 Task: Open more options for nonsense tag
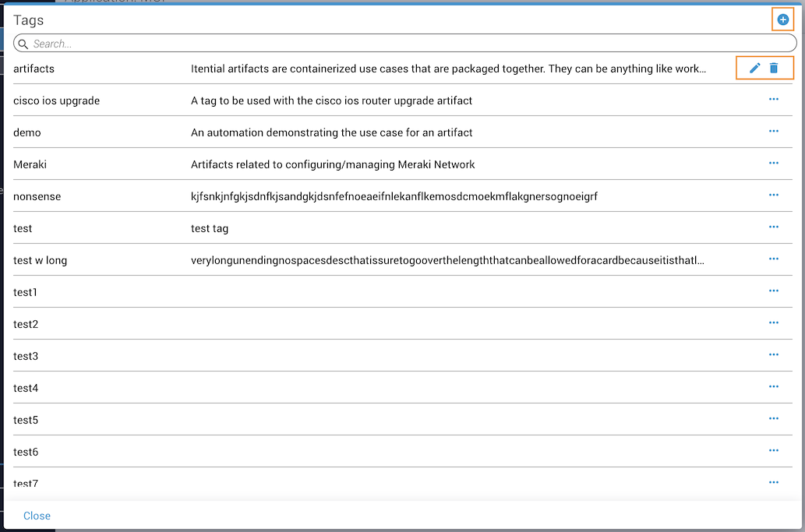click(774, 195)
